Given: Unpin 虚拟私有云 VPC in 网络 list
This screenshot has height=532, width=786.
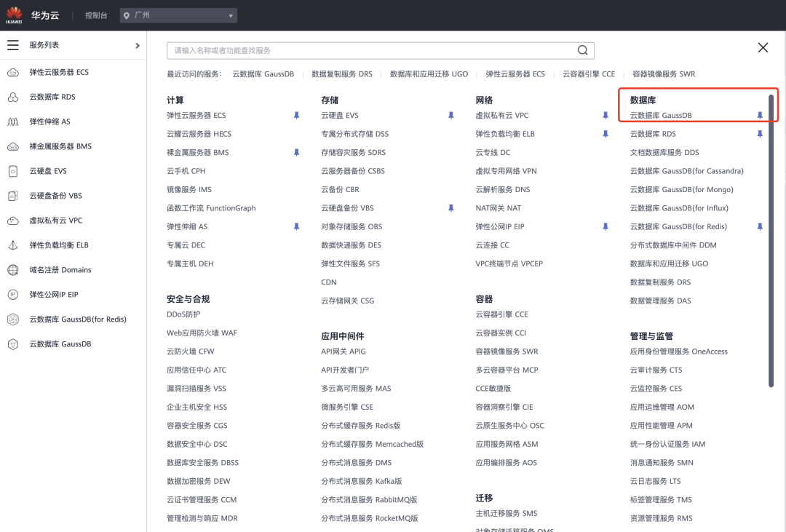Looking at the screenshot, I should click(x=605, y=115).
